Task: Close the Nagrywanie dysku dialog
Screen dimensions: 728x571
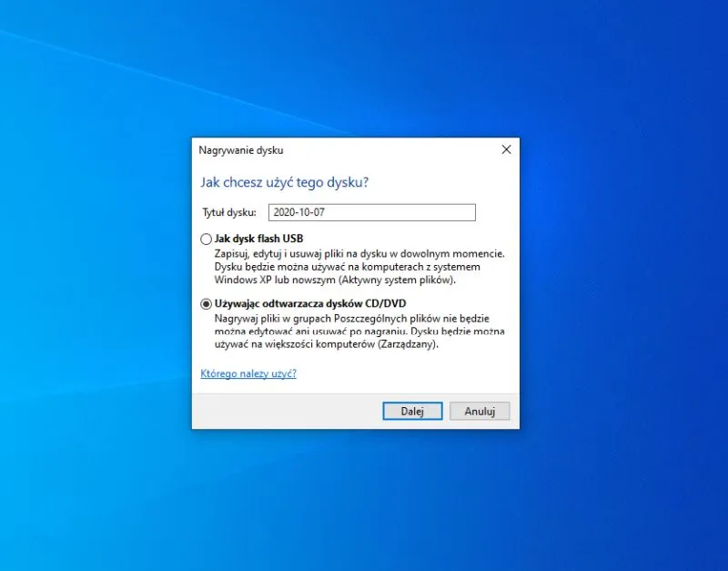Action: pos(506,149)
